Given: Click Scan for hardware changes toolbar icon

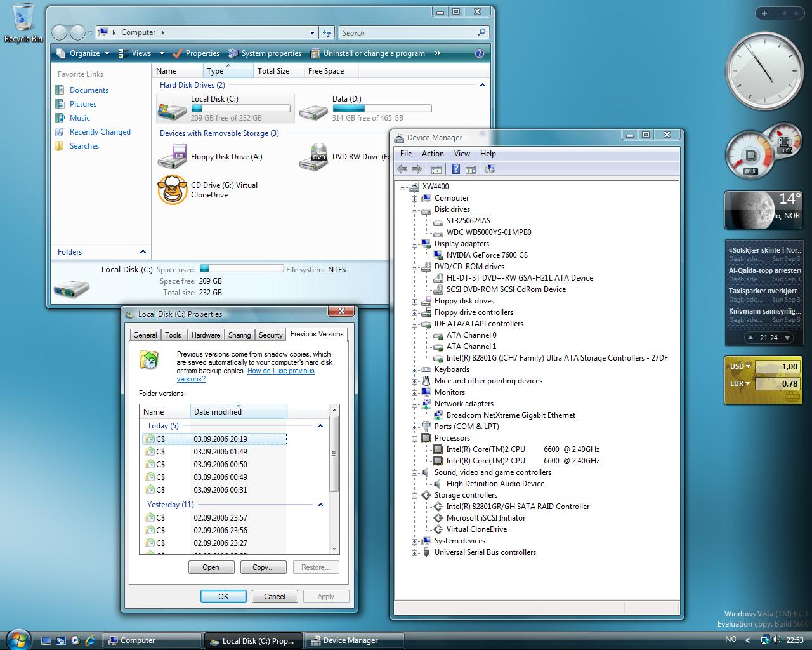Looking at the screenshot, I should 490,169.
